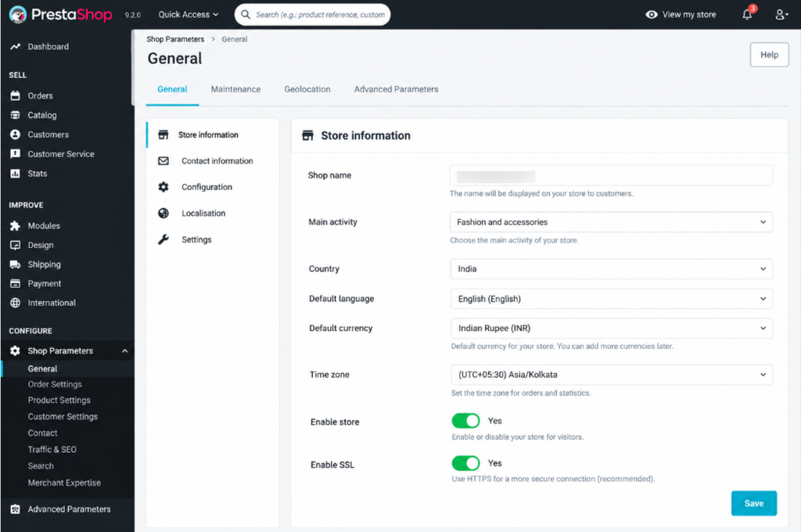This screenshot has height=532, width=801.
Task: Click the Design monitor icon
Action: pos(16,246)
